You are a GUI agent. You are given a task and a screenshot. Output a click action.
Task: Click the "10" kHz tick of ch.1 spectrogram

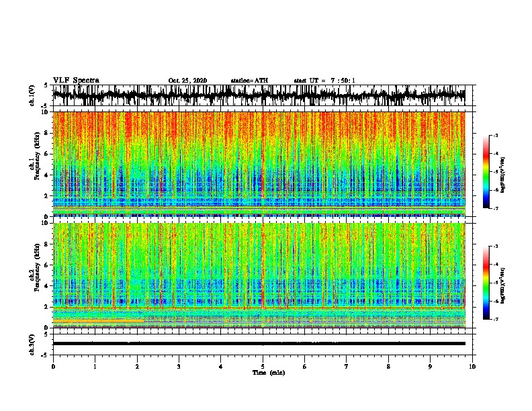pos(46,112)
